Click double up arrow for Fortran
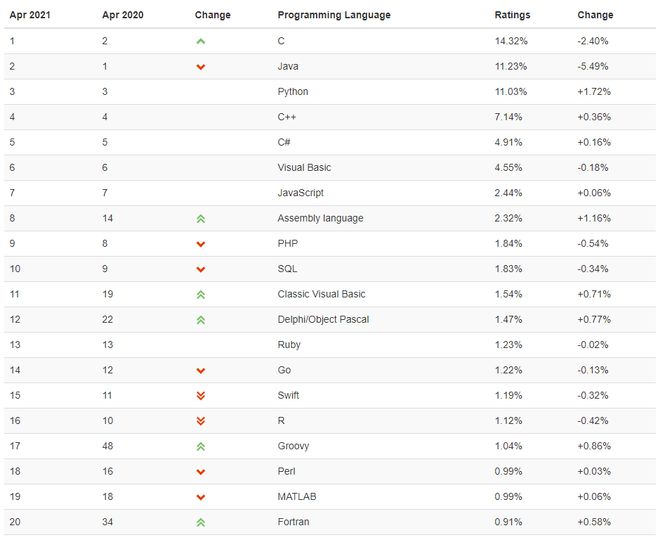 pos(201,522)
